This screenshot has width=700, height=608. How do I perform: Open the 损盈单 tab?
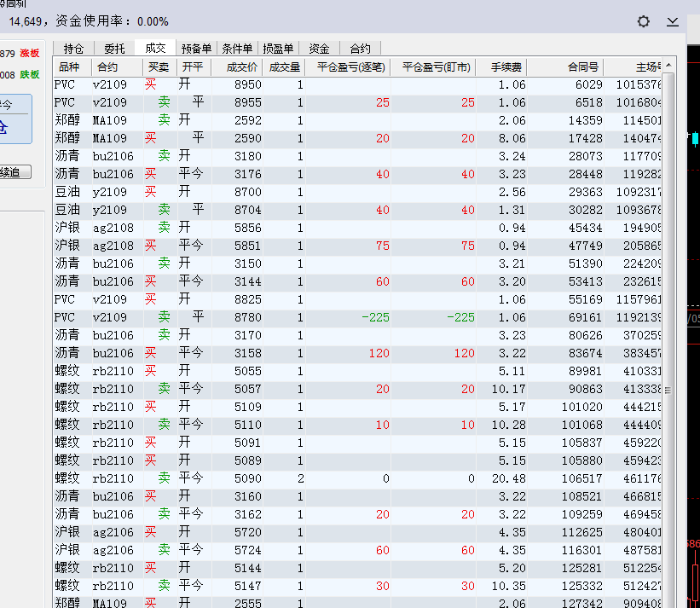coord(278,49)
